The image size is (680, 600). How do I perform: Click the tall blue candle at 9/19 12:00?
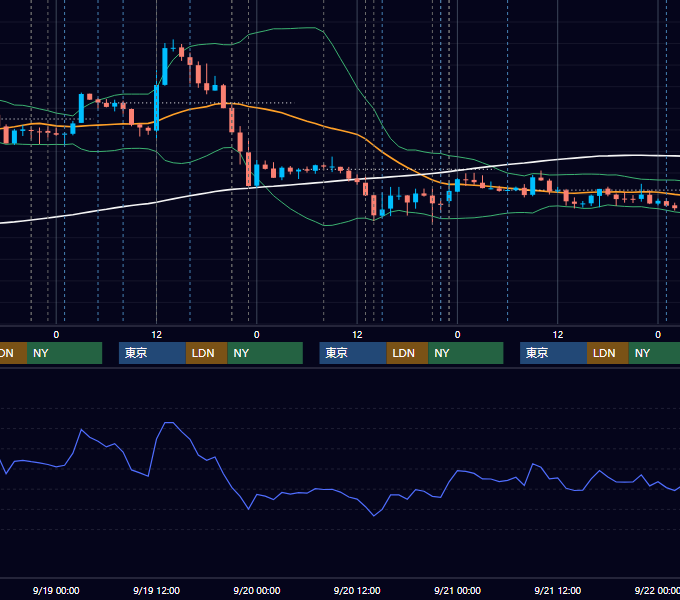tap(157, 108)
